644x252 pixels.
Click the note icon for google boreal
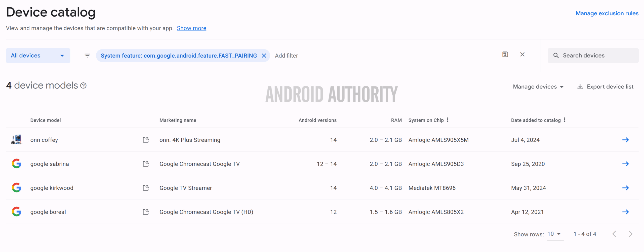point(146,212)
